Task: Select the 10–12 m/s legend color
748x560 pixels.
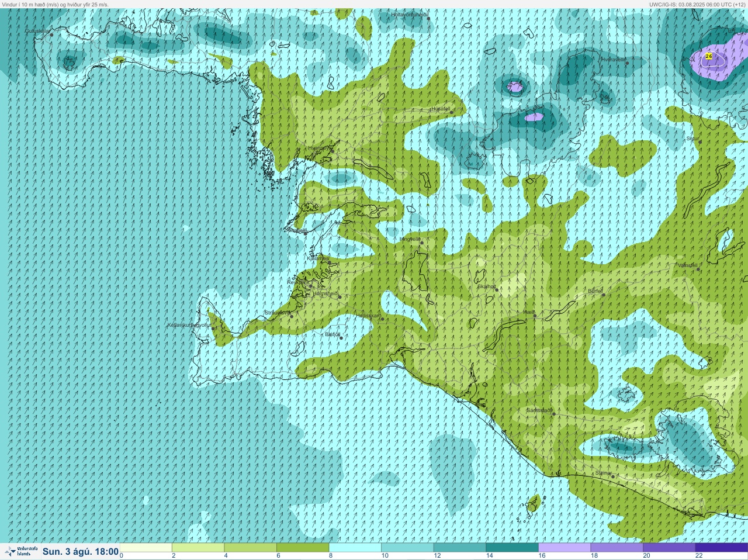Action: (x=407, y=548)
